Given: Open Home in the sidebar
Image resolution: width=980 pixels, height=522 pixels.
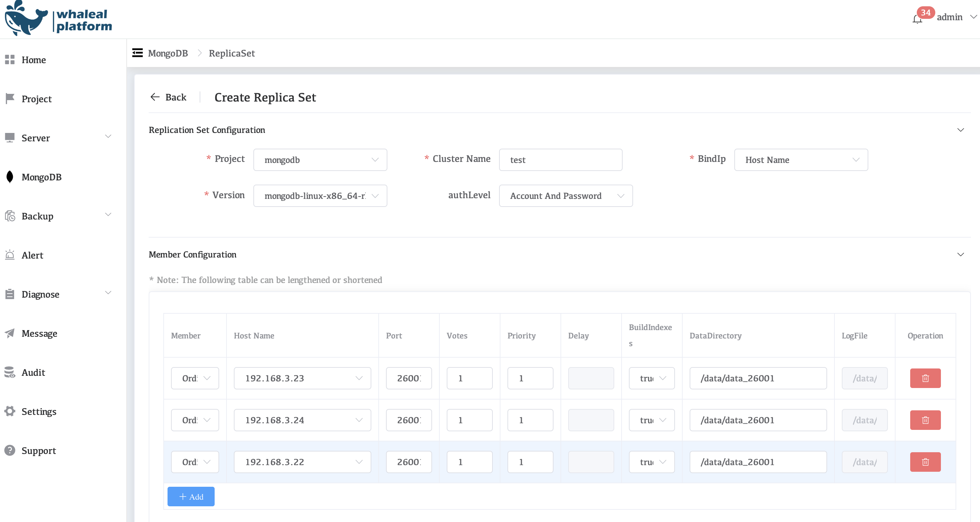Looking at the screenshot, I should (34, 60).
